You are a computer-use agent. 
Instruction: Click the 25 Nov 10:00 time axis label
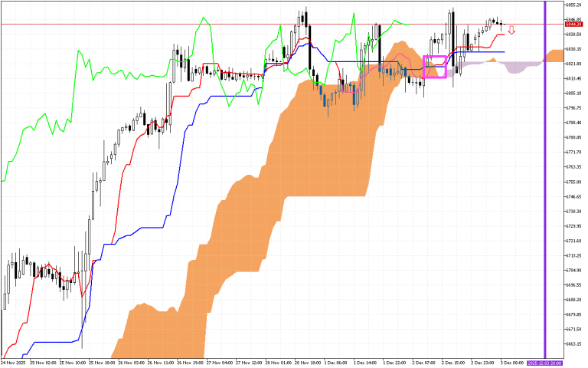pyautogui.click(x=72, y=363)
